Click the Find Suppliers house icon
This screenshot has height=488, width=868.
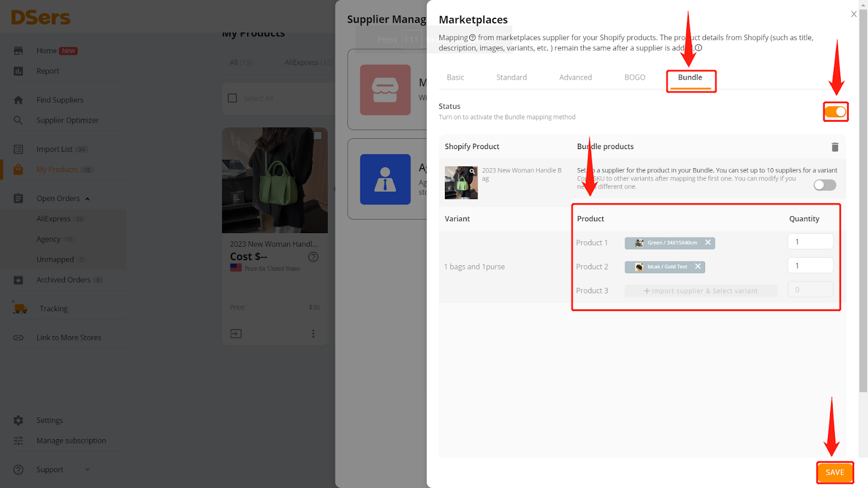(x=18, y=100)
